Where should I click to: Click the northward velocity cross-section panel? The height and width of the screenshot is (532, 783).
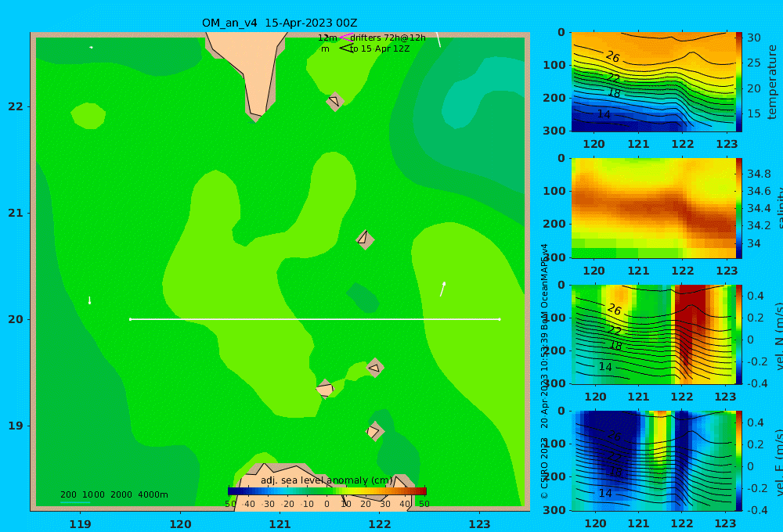(x=653, y=334)
